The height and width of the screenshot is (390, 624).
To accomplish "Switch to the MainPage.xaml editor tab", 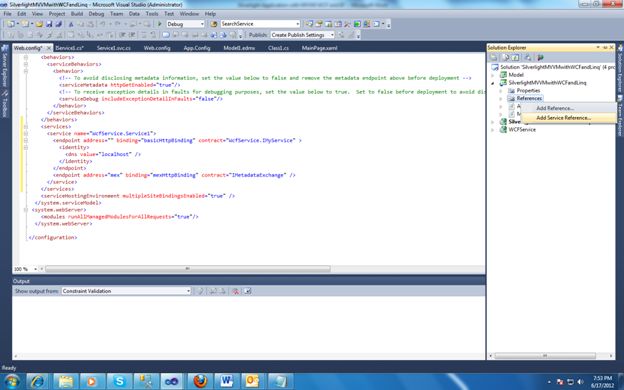I will pos(320,48).
